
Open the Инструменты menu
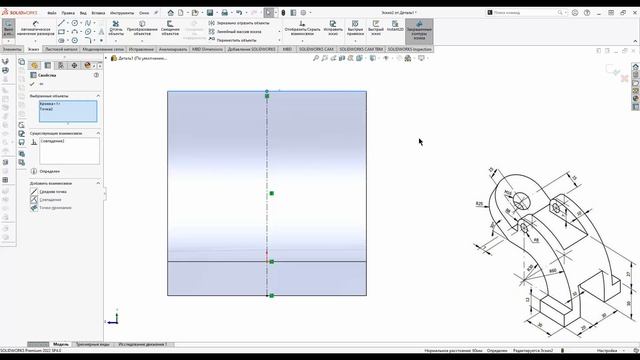pyautogui.click(x=122, y=13)
